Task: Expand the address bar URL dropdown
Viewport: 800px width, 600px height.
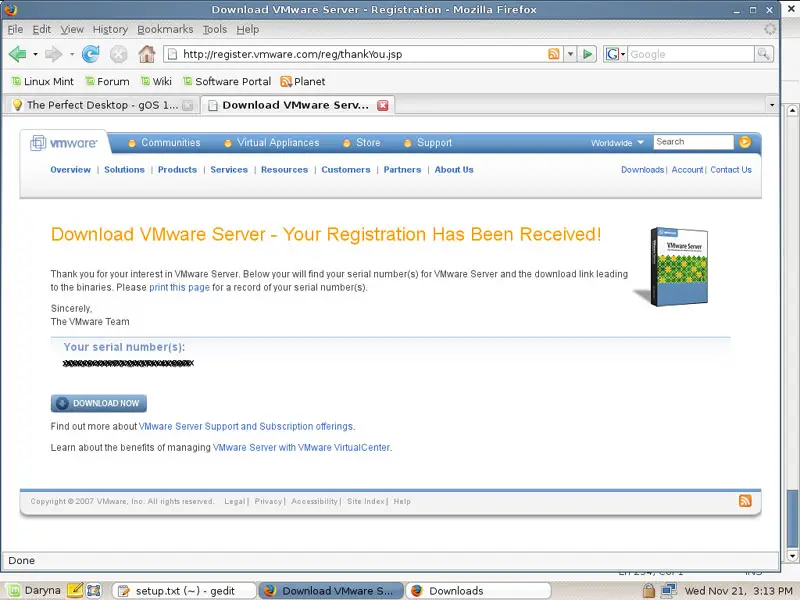Action: 570,54
